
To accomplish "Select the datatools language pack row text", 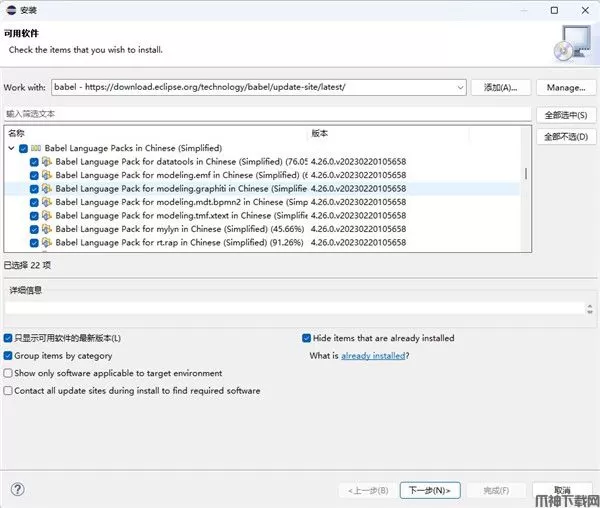I will [x=181, y=161].
